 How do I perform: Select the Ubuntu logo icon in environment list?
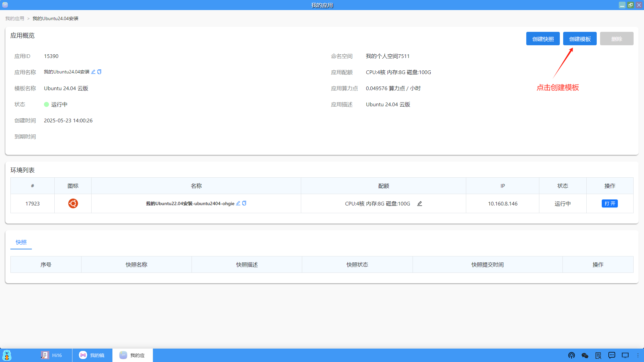(73, 203)
